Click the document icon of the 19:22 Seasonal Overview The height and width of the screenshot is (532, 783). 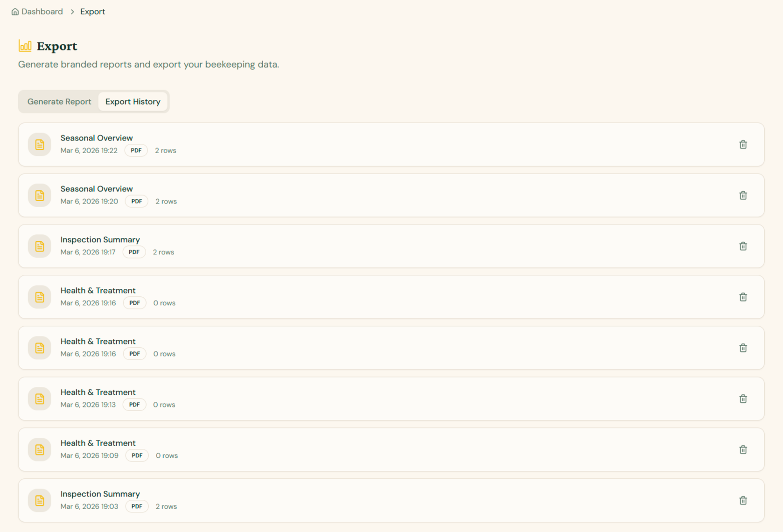click(40, 145)
